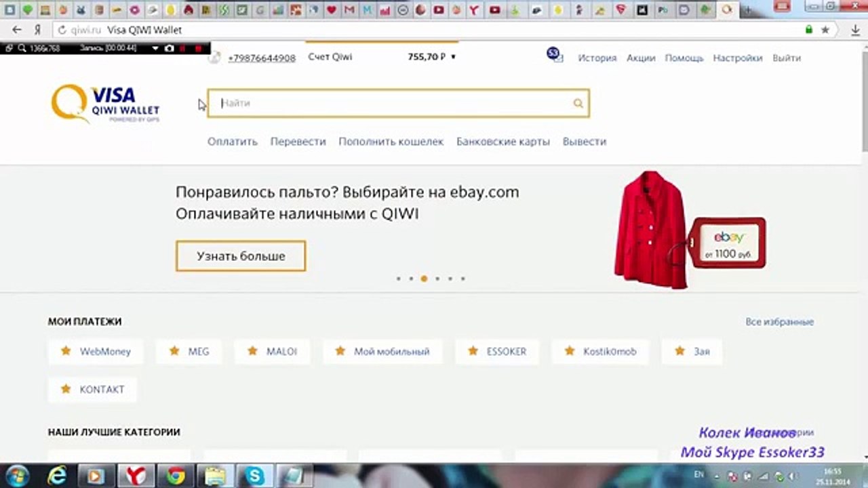Launch Internet Explorer from taskbar
Viewport: 868px width, 488px height.
(x=57, y=476)
